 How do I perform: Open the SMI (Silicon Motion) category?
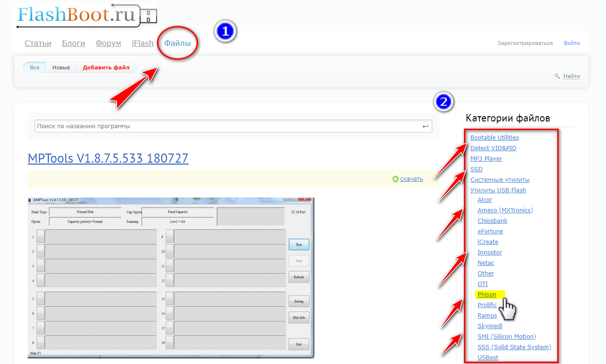(507, 336)
